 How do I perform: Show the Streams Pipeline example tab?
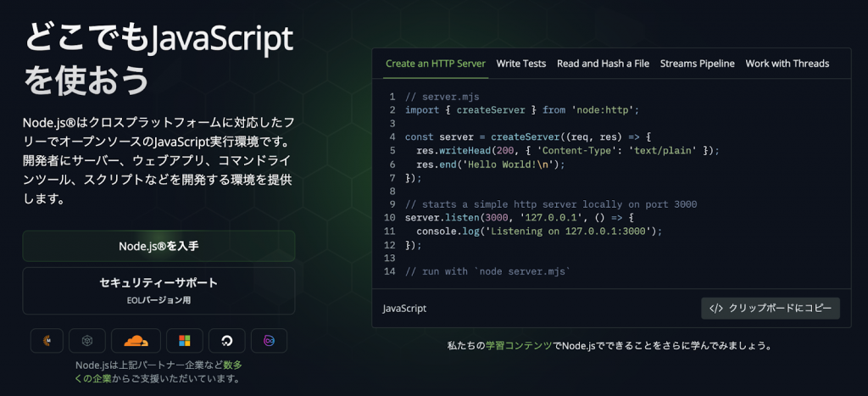pyautogui.click(x=697, y=64)
